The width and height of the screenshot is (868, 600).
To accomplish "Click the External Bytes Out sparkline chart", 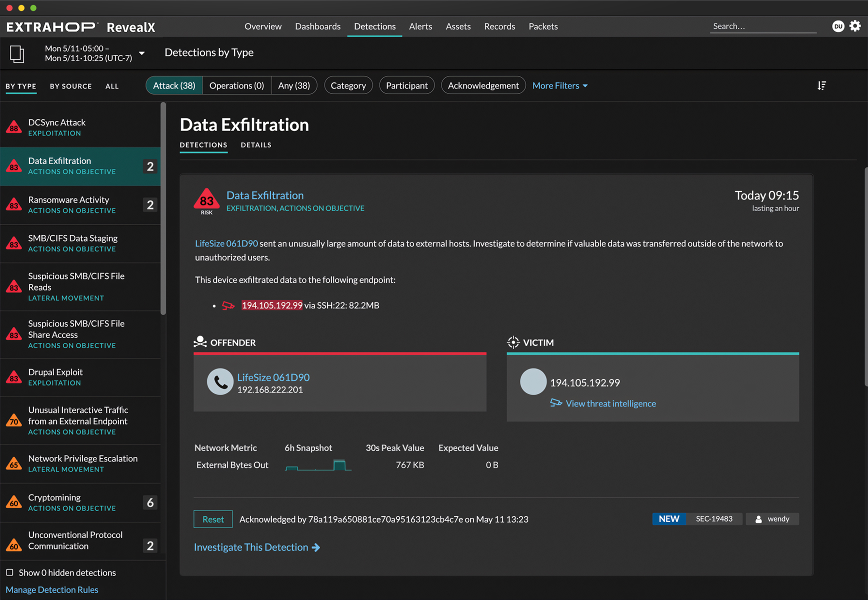I will (318, 465).
